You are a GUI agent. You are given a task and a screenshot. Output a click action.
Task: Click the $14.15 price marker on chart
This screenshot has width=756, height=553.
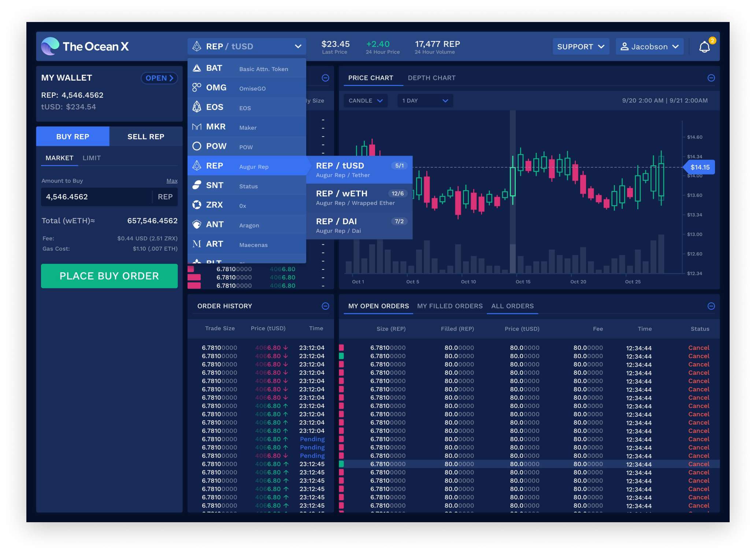700,167
